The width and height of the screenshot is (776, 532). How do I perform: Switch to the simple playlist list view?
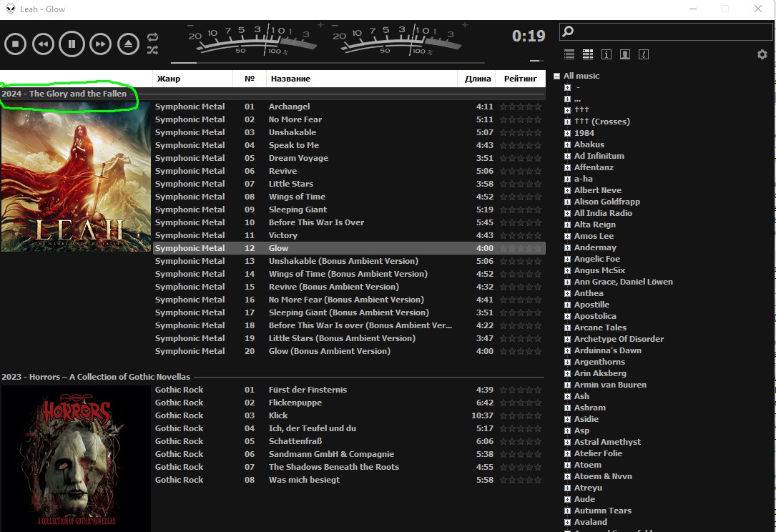(569, 54)
